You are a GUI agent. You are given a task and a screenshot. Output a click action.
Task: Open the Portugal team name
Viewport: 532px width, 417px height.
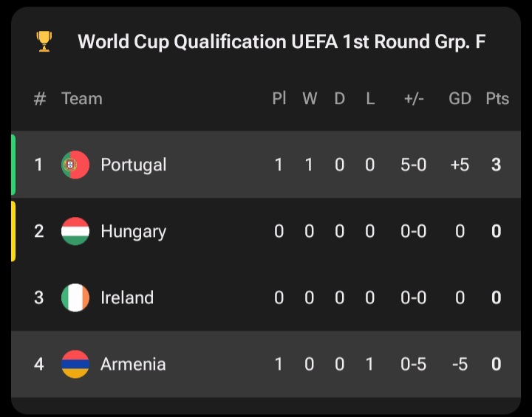coord(134,165)
